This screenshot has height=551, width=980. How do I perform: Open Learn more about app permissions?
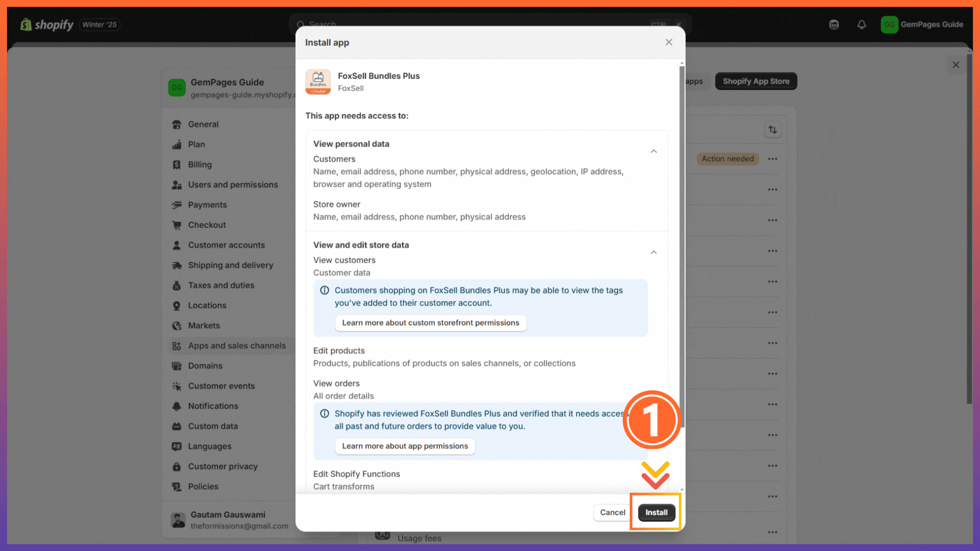click(x=405, y=446)
